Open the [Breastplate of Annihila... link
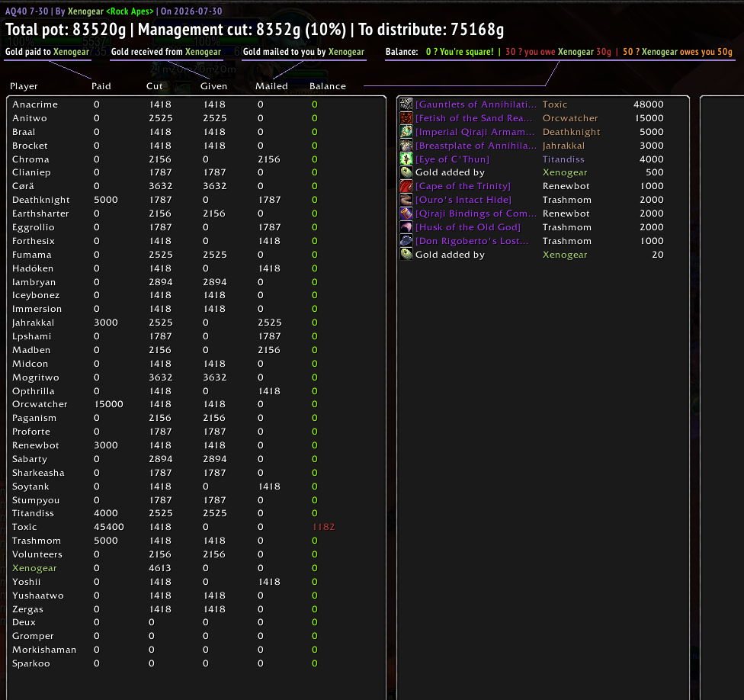744x700 pixels. [476, 146]
